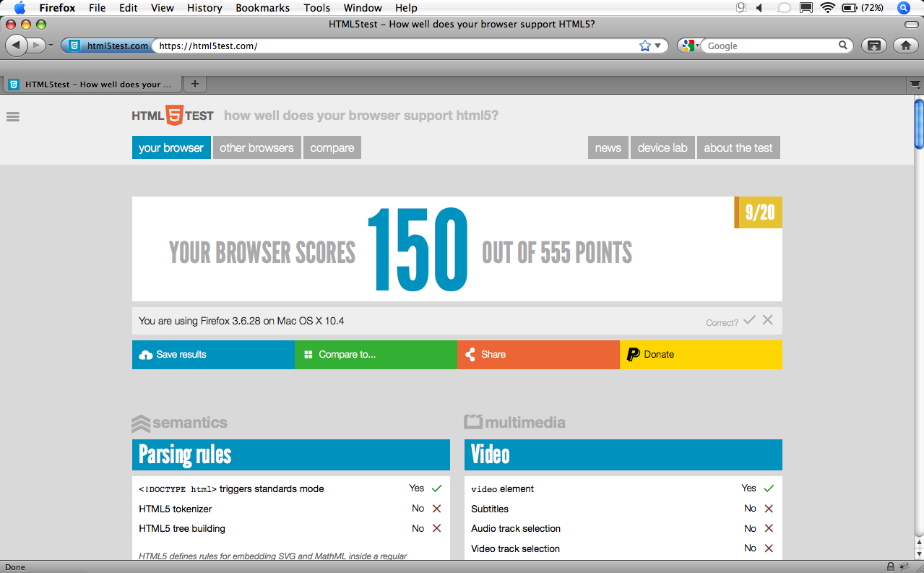This screenshot has height=573, width=924.
Task: Open the History menu
Action: [204, 8]
